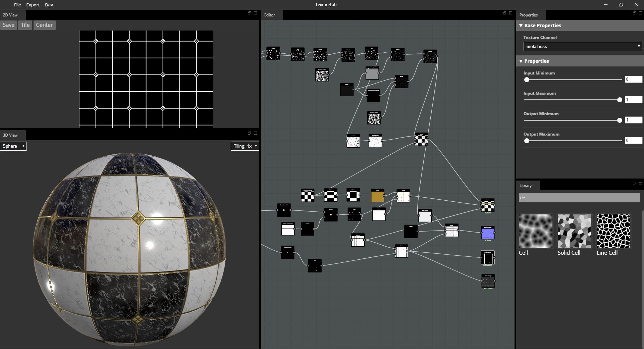Click the Brightness Contrast node
This screenshot has width=644, height=349.
(x=372, y=73)
